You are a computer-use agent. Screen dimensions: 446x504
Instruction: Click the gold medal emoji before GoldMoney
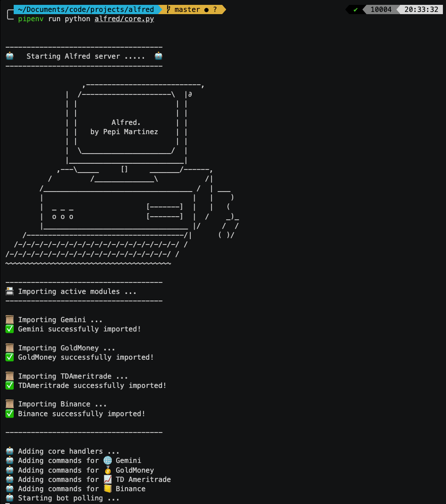click(108, 470)
